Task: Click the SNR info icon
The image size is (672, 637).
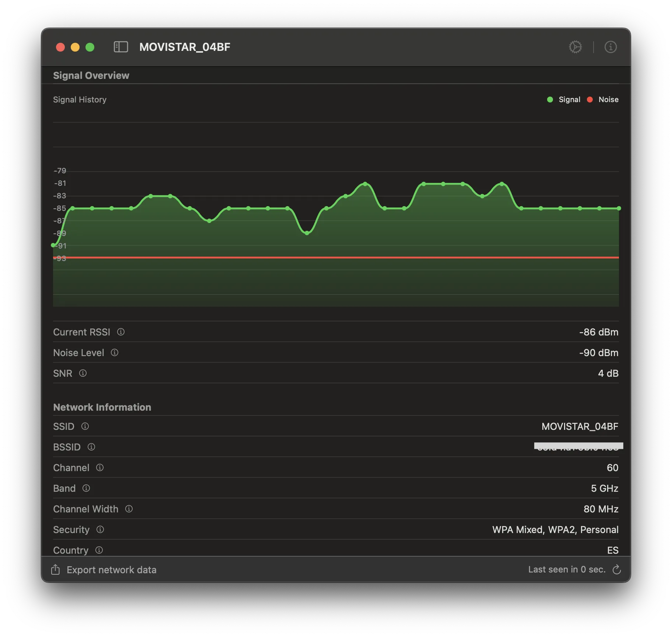Action: click(x=83, y=373)
